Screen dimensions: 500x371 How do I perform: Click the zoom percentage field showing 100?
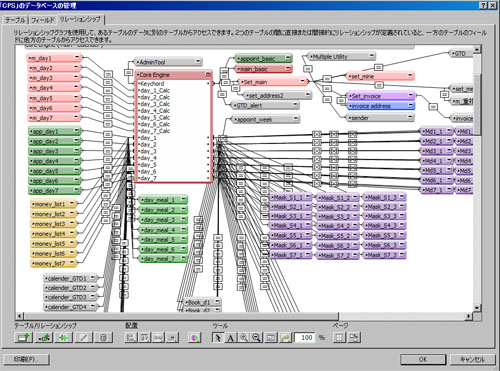[305, 338]
